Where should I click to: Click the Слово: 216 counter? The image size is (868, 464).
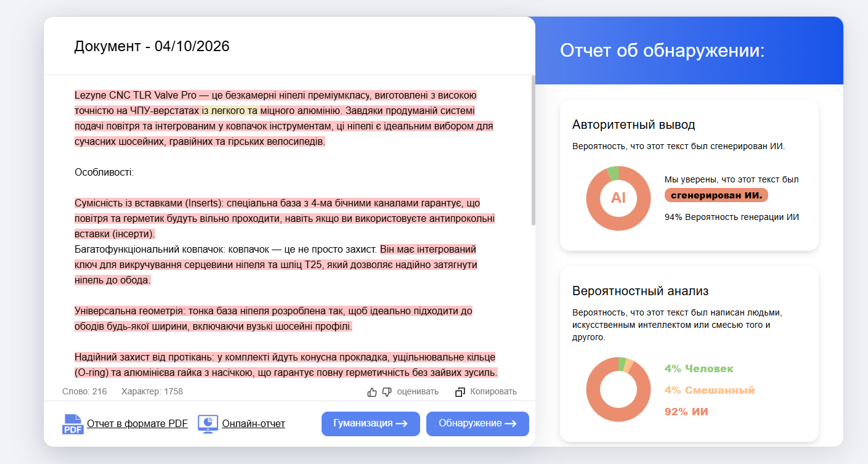pos(84,391)
